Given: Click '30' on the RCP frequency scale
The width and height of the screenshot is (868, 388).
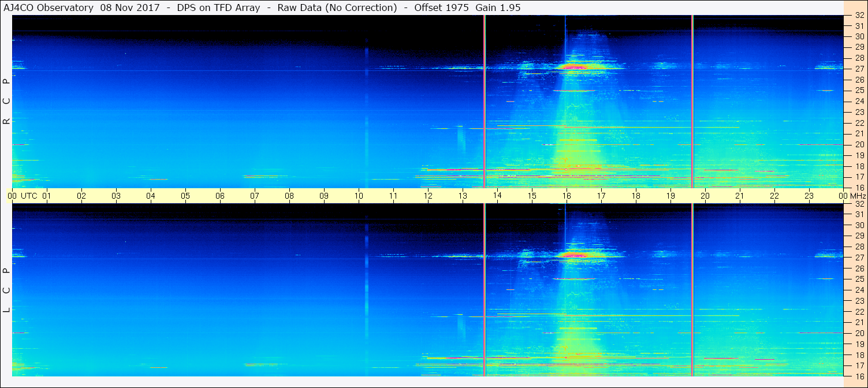Looking at the screenshot, I should click(x=859, y=36).
